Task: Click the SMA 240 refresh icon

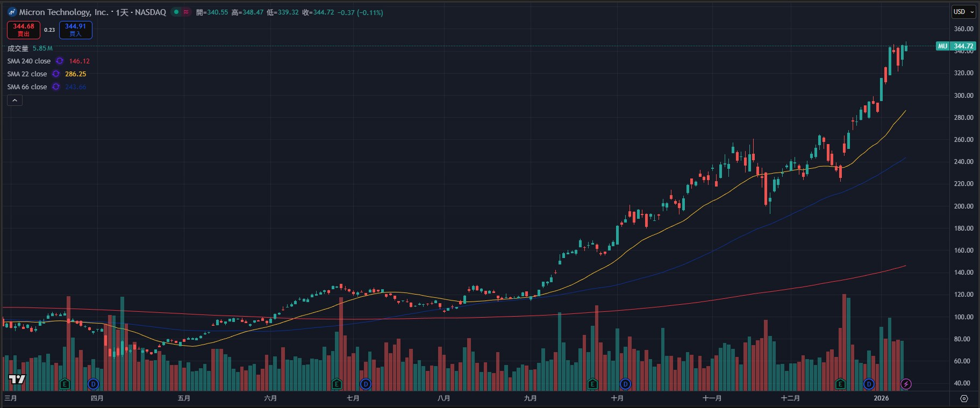Action: (60, 61)
